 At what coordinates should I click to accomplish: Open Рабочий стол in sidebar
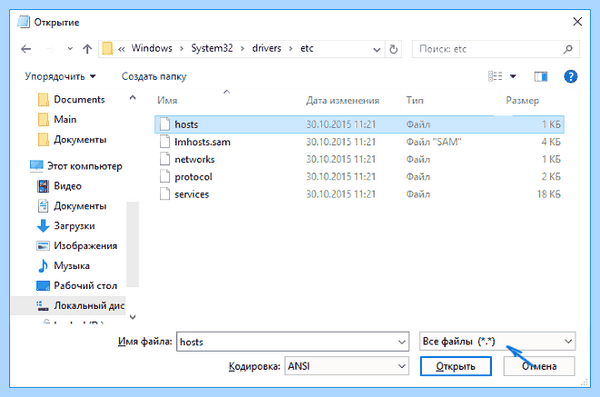77,286
